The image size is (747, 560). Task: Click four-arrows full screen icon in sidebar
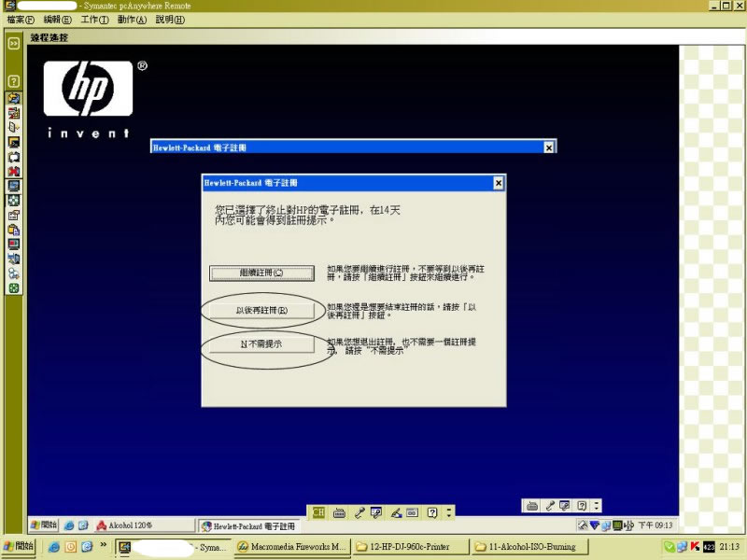[x=14, y=201]
